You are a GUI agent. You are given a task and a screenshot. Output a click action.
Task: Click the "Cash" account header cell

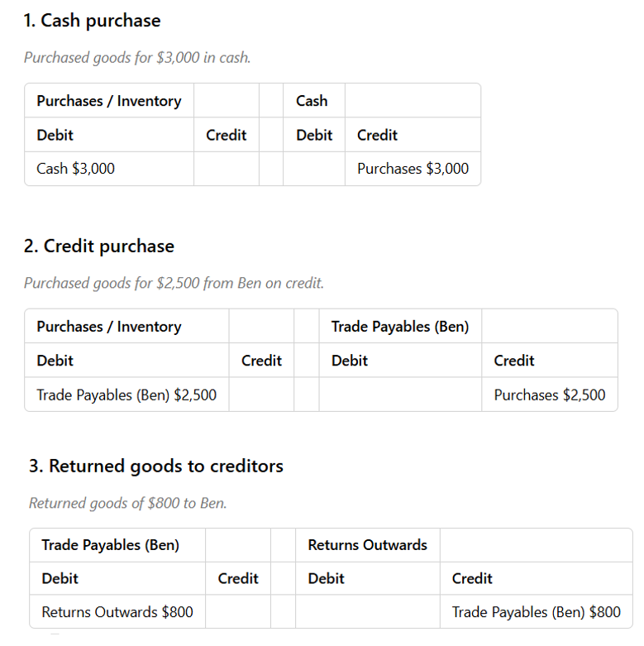(x=312, y=101)
